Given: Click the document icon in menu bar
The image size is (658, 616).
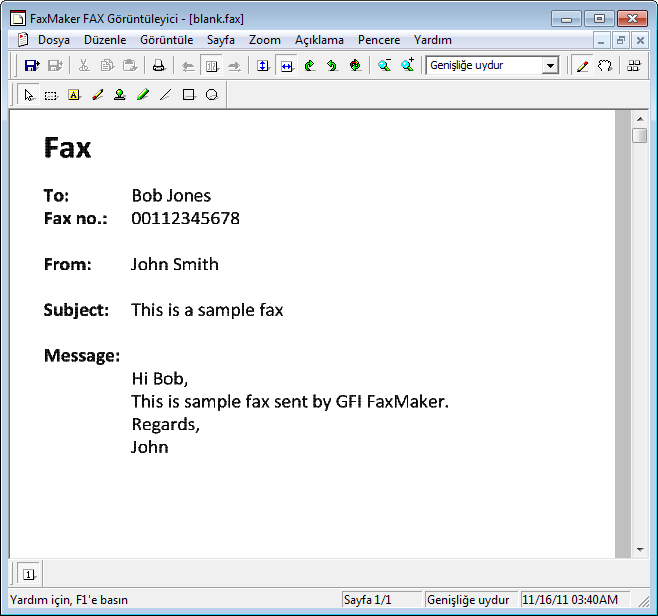Looking at the screenshot, I should [23, 40].
